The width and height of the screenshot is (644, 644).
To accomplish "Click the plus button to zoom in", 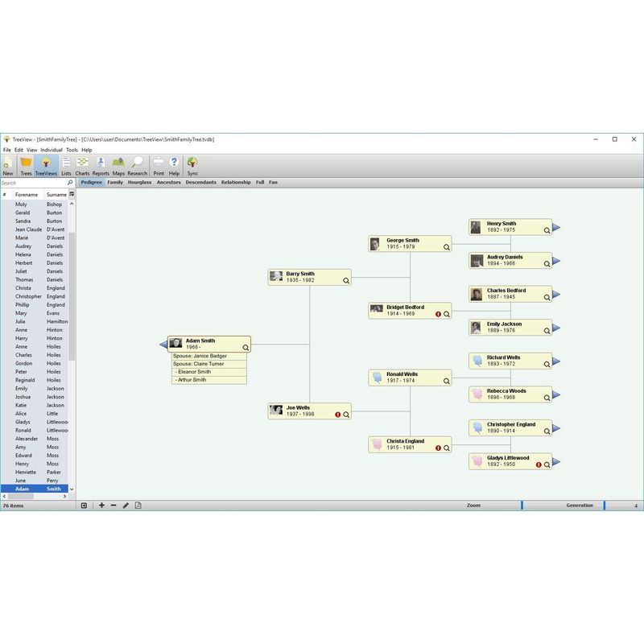I will pos(101,506).
